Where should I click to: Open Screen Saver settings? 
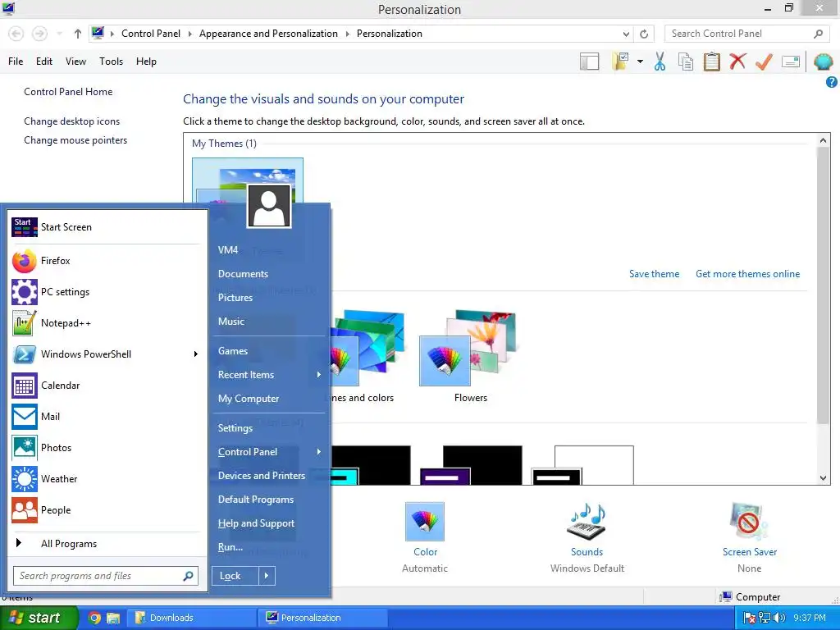[x=749, y=537]
